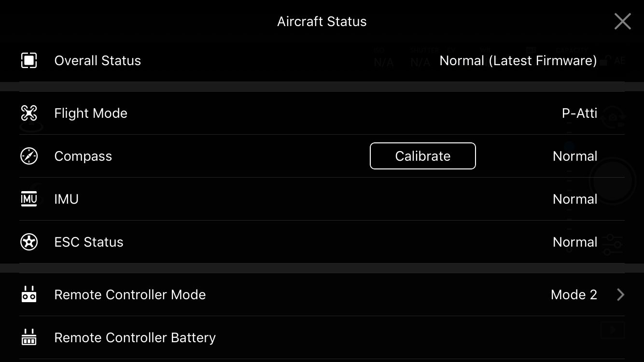Image resolution: width=644 pixels, height=362 pixels.
Task: Click the ESC Status icon
Action: point(29,242)
